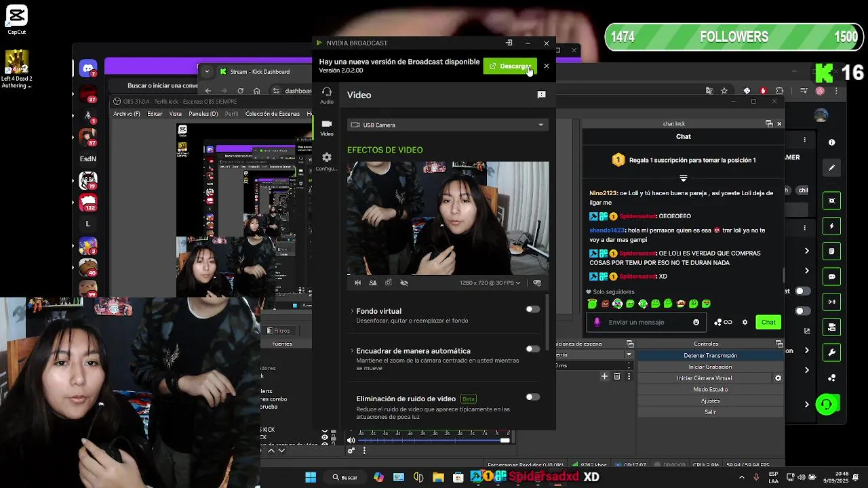Add a scene transition with plus icon

pyautogui.click(x=604, y=376)
